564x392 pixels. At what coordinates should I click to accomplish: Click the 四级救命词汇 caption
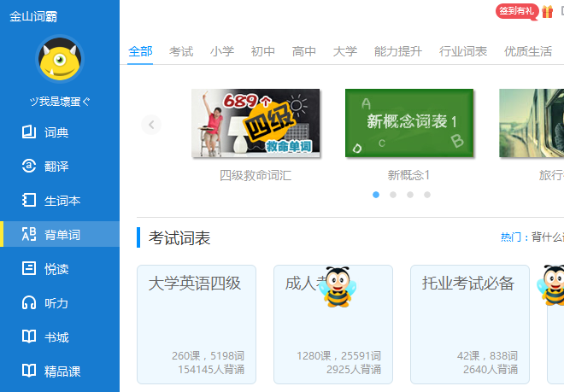coord(256,175)
